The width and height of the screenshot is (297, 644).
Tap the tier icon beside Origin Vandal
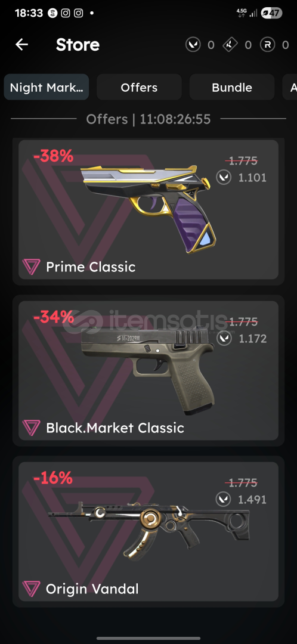[x=31, y=589]
